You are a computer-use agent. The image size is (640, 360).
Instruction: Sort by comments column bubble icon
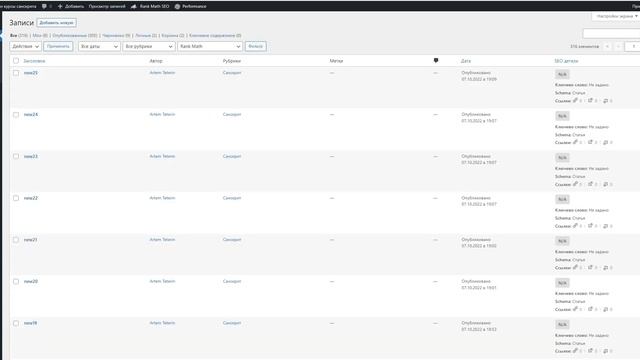point(436,60)
